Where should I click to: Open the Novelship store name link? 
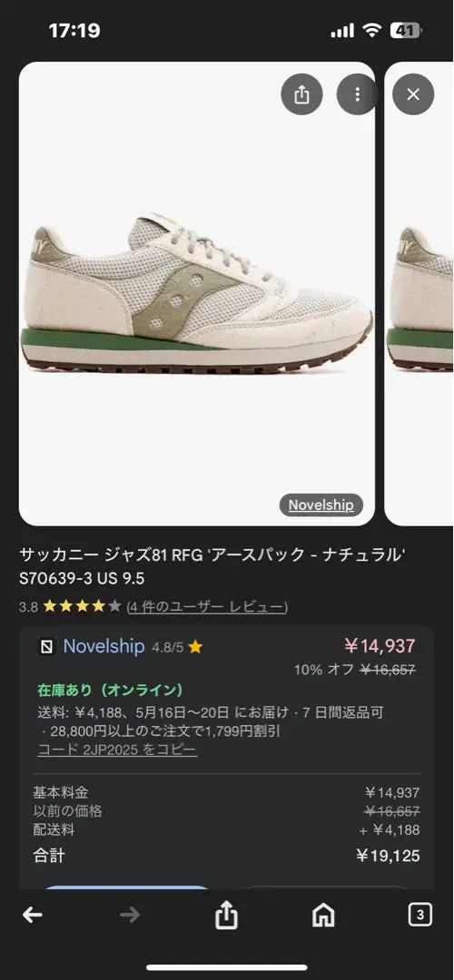tap(104, 646)
